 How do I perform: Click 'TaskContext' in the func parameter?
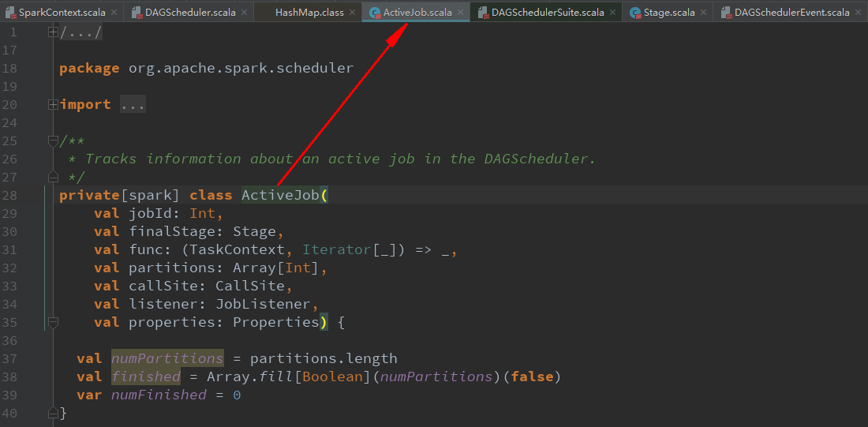(237, 249)
